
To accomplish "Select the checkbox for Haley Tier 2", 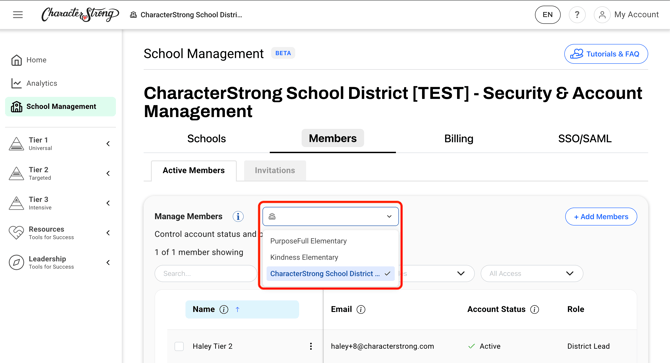I will [x=179, y=346].
